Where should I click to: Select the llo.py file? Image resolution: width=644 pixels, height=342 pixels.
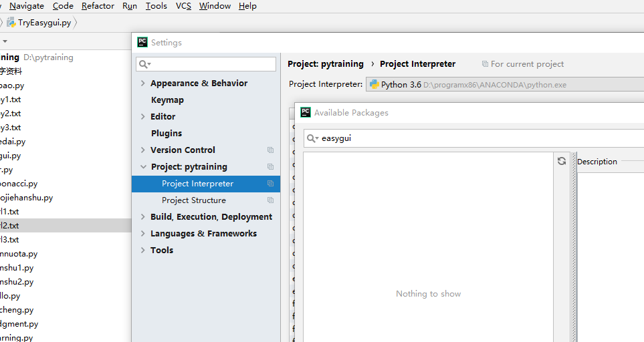(x=10, y=296)
